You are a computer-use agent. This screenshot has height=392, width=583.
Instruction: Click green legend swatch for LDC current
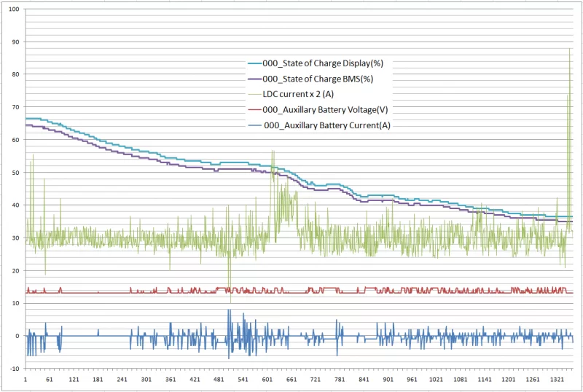click(254, 94)
